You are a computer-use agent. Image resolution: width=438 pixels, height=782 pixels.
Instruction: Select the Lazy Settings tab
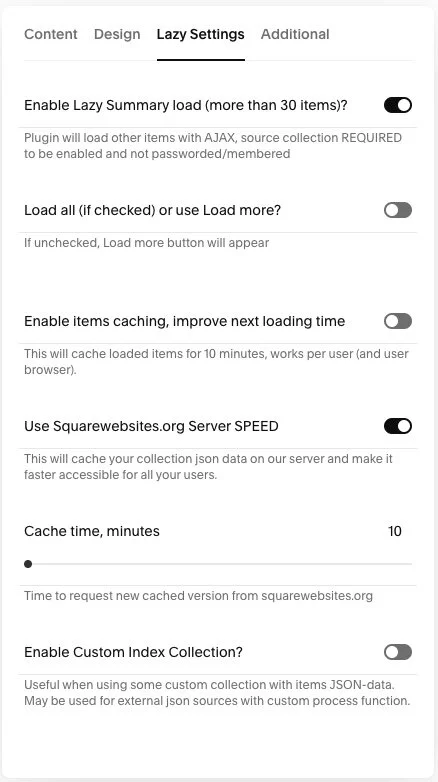pyautogui.click(x=201, y=34)
